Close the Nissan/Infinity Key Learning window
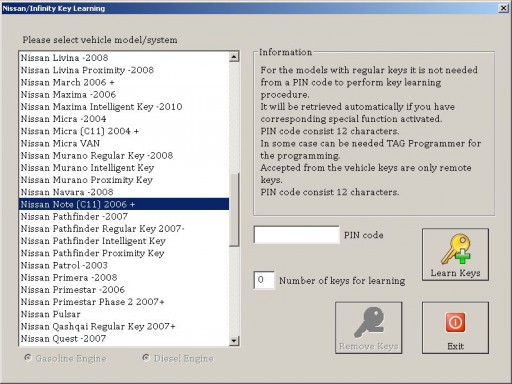The width and height of the screenshot is (512, 384). (503, 8)
